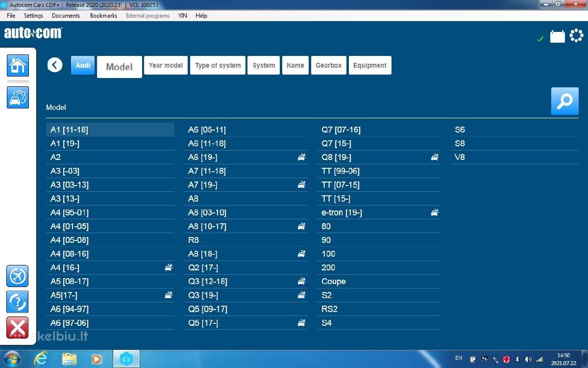Open the help question mark icon
The height and width of the screenshot is (368, 588).
click(17, 302)
